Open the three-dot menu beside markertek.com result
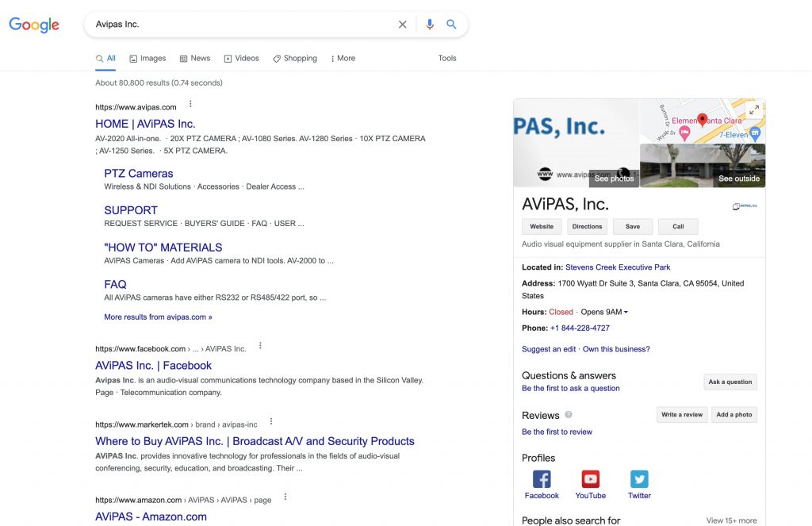This screenshot has height=526, width=812. 271,421
